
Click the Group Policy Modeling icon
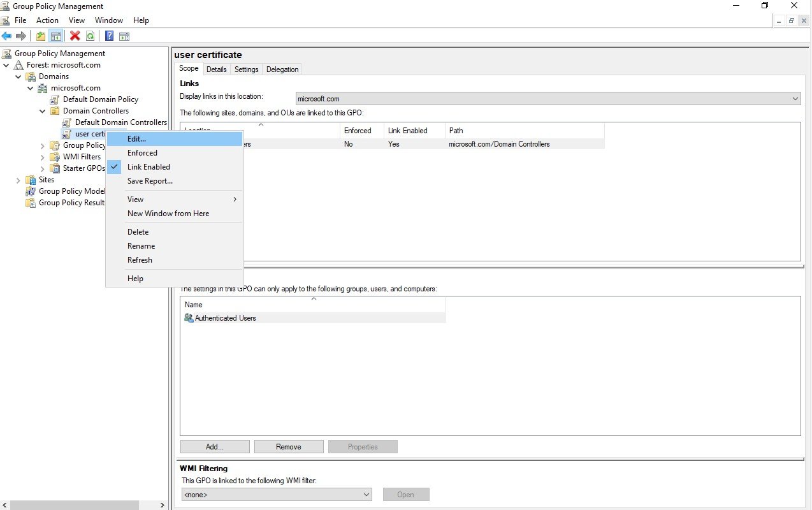pos(31,191)
